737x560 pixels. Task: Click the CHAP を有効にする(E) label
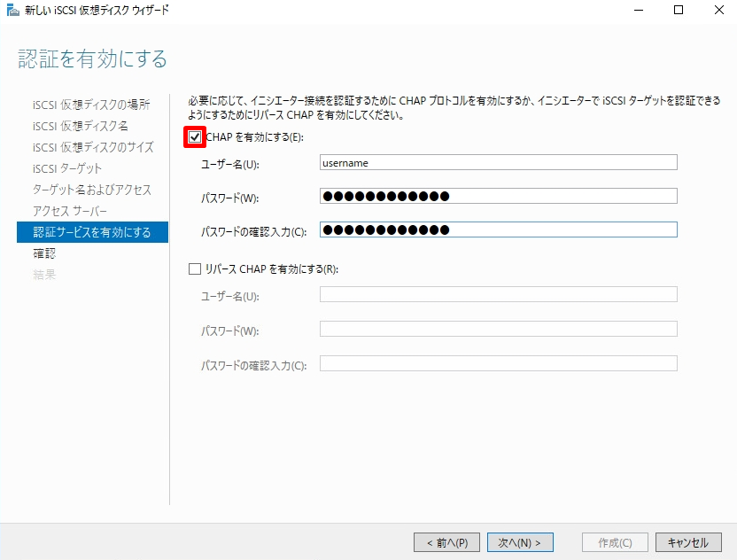pyautogui.click(x=255, y=137)
